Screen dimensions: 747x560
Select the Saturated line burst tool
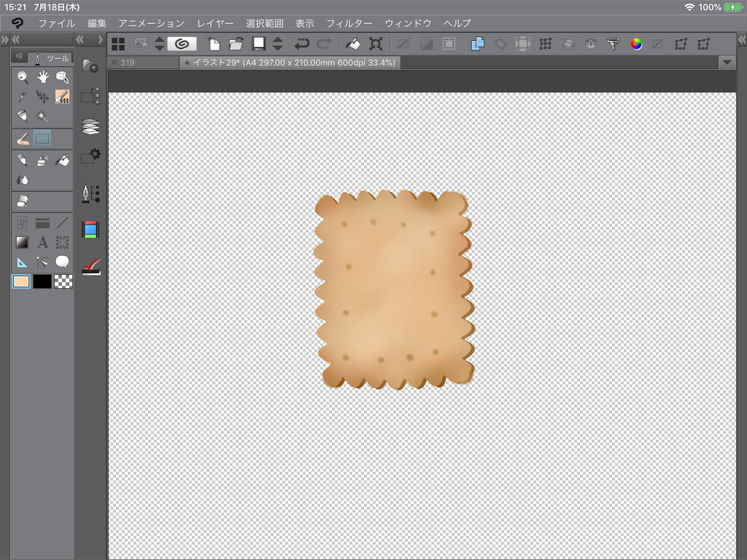[63, 242]
